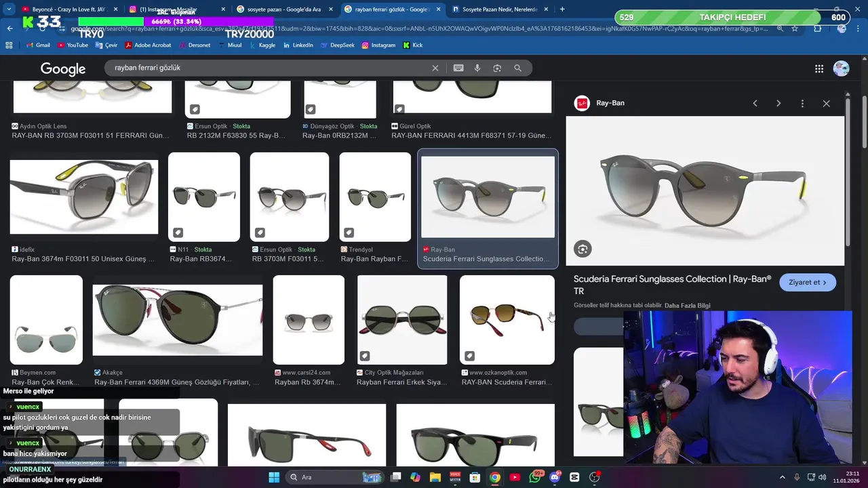This screenshot has width=868, height=488.
Task: Open the on-screen keyboard input tool
Action: [x=458, y=68]
